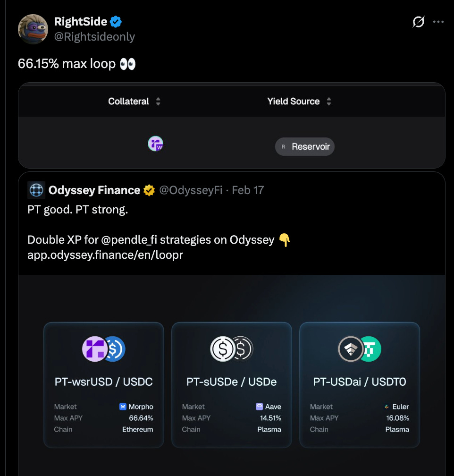Click the Grok slash icon
This screenshot has height=476, width=454.
click(x=419, y=22)
